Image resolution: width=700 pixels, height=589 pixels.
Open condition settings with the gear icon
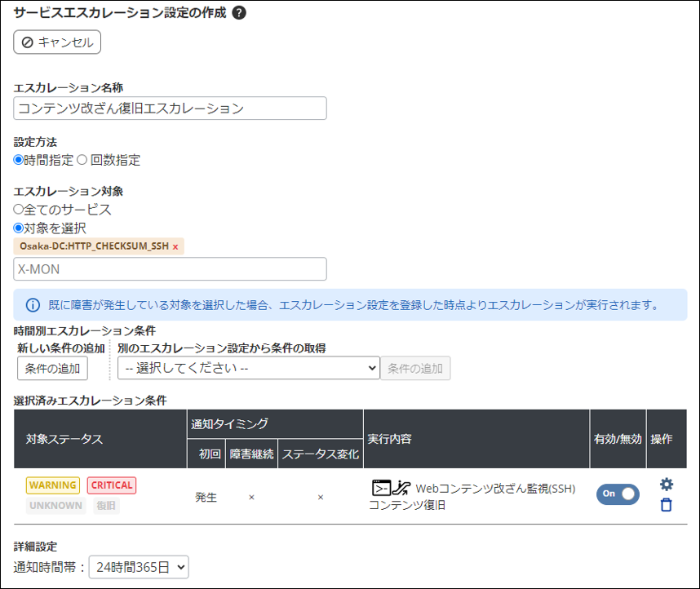pyautogui.click(x=667, y=485)
